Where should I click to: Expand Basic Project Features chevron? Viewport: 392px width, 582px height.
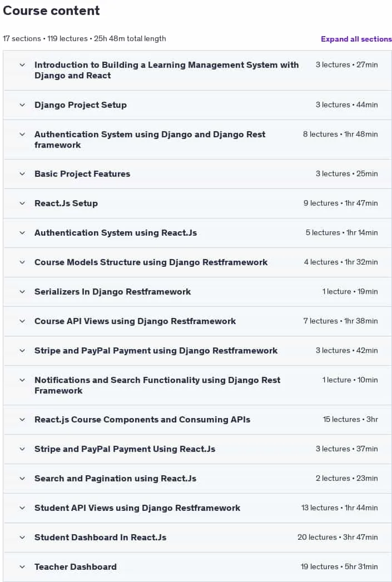pos(22,173)
